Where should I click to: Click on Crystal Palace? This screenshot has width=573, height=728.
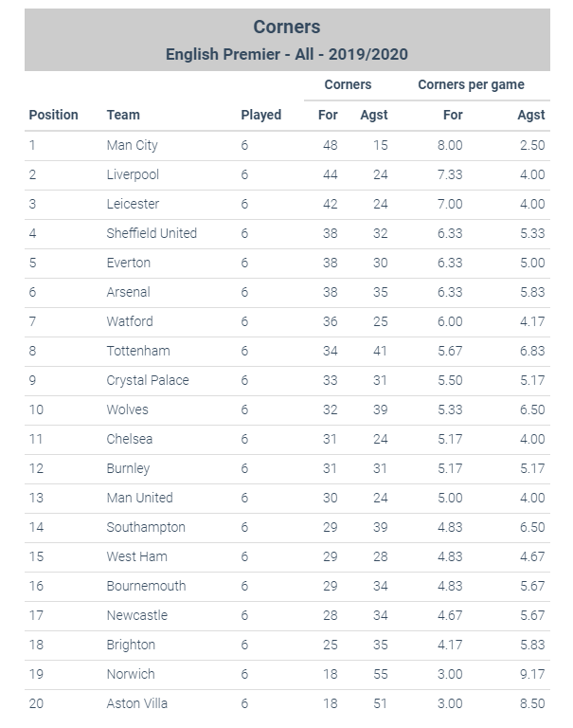pos(148,380)
